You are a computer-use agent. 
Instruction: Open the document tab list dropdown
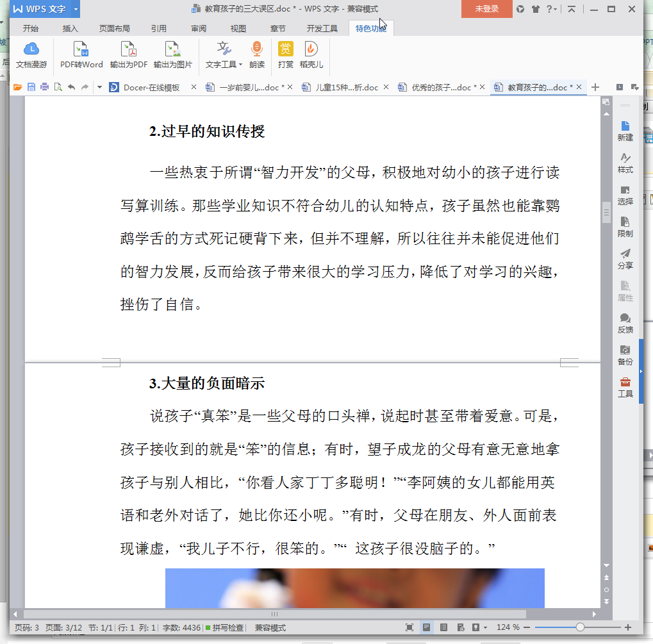point(634,87)
